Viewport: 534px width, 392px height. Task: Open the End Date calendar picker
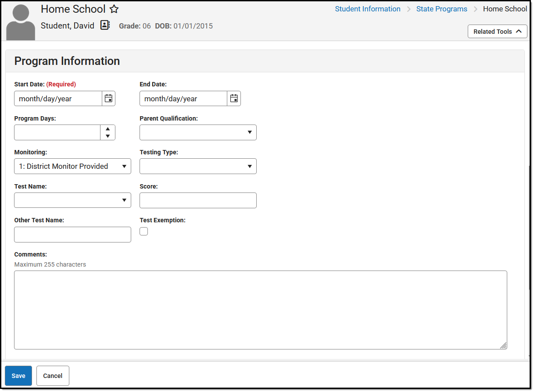234,98
